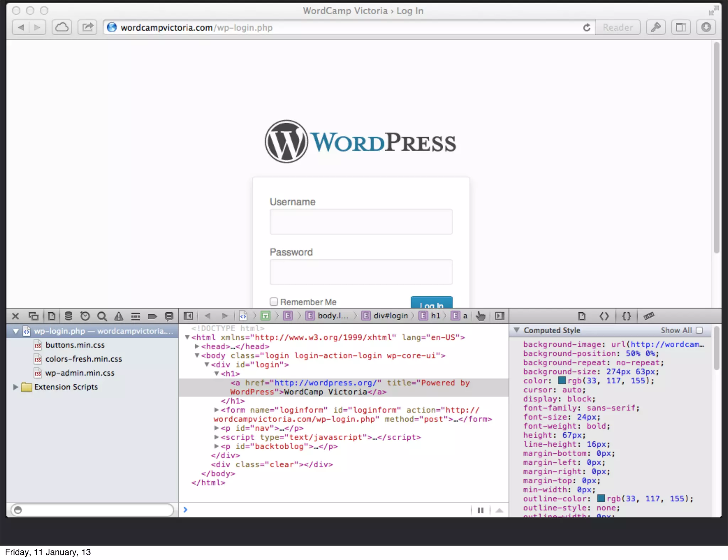
Task: Toggle the Remember Me checkbox
Action: click(274, 302)
